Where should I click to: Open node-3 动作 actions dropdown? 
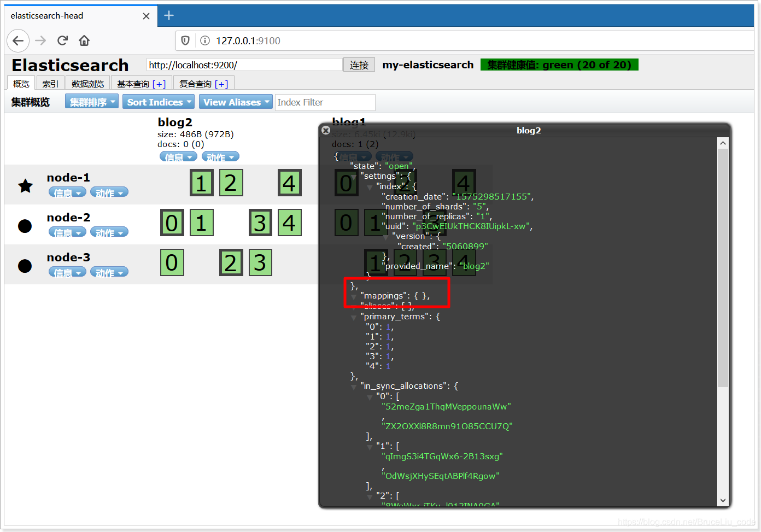click(x=109, y=272)
